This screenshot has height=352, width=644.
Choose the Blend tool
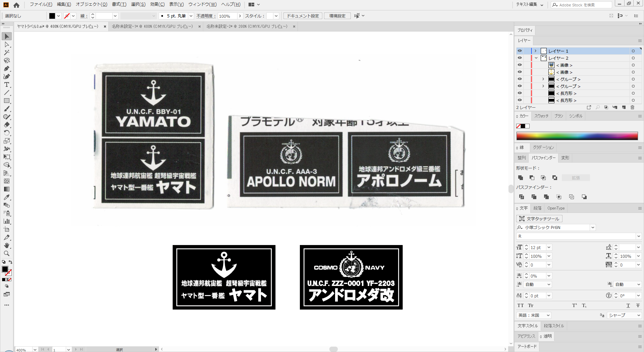click(x=7, y=205)
